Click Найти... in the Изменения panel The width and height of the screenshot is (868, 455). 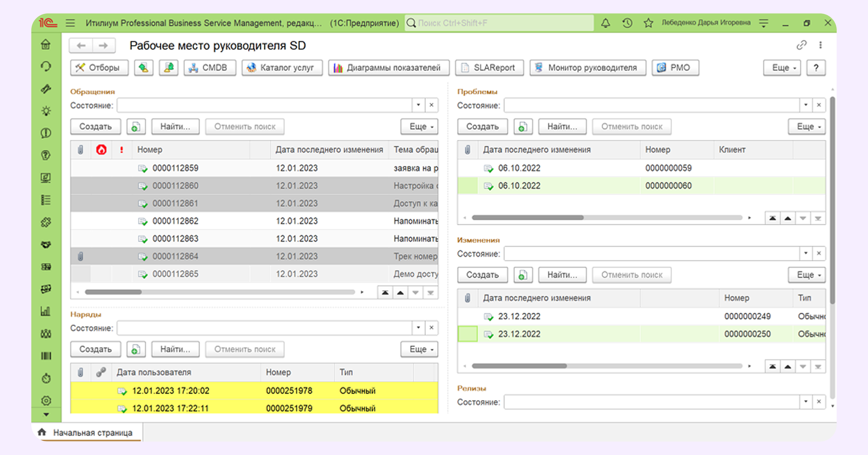point(562,275)
